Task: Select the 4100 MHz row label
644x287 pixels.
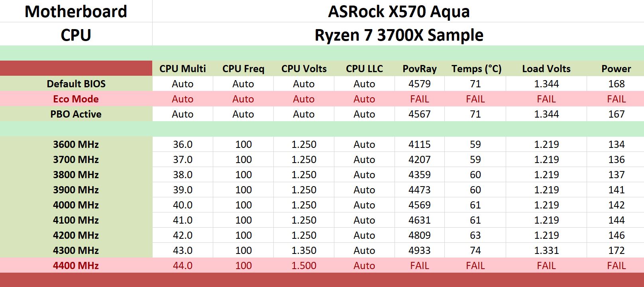Action: click(x=76, y=220)
